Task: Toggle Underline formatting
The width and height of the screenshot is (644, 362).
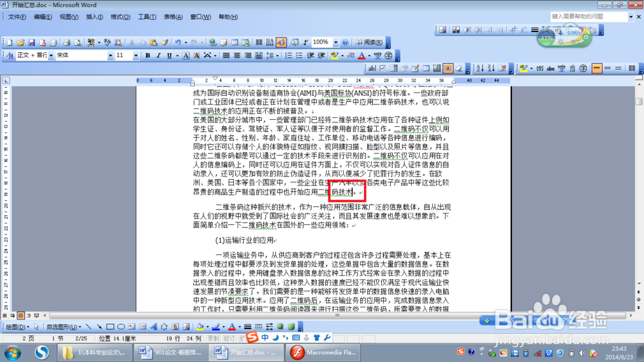Action: click(x=169, y=55)
